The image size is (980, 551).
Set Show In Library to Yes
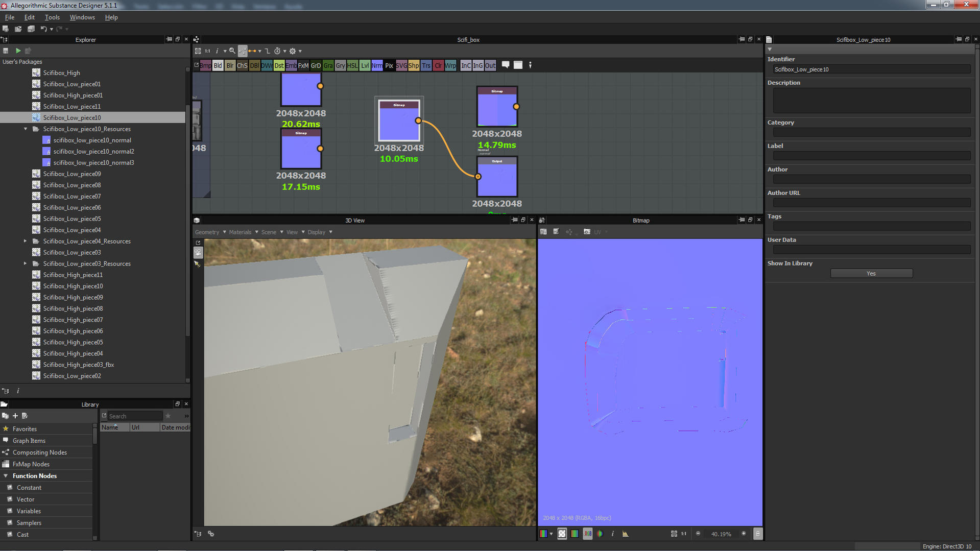tap(871, 273)
